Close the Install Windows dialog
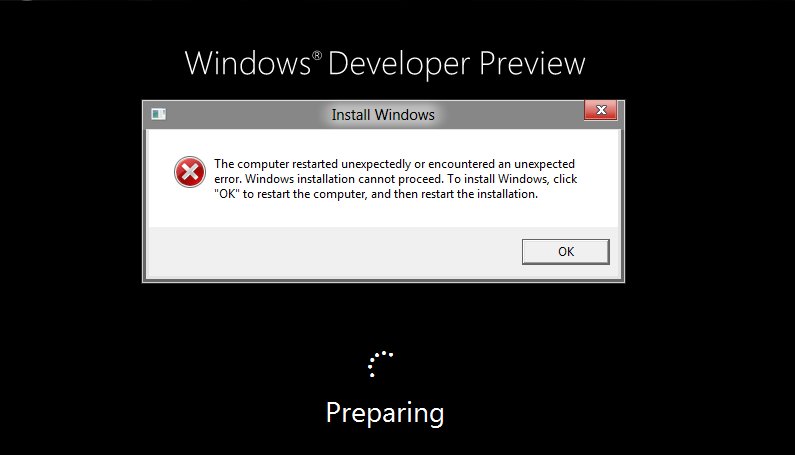Viewport: 795px width, 455px height. tap(601, 110)
